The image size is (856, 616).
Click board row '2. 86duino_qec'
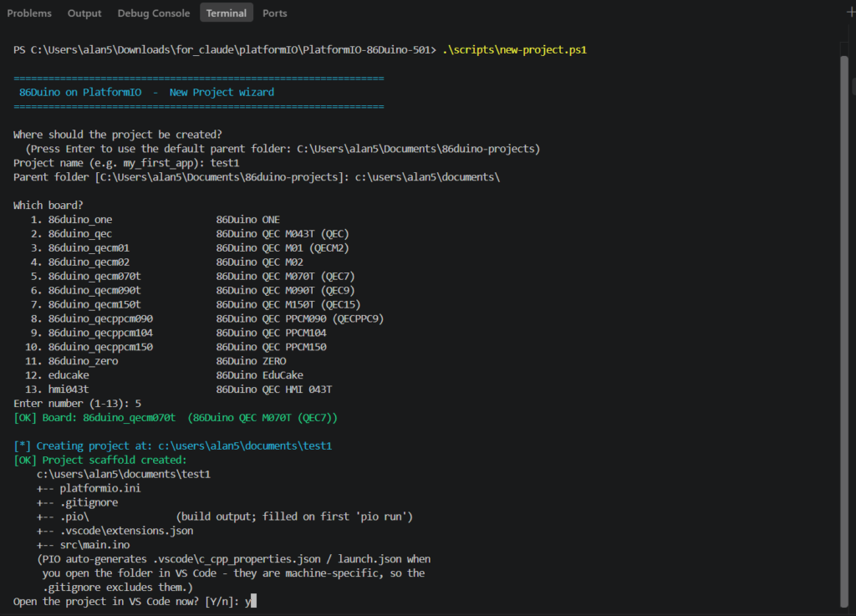(190, 234)
